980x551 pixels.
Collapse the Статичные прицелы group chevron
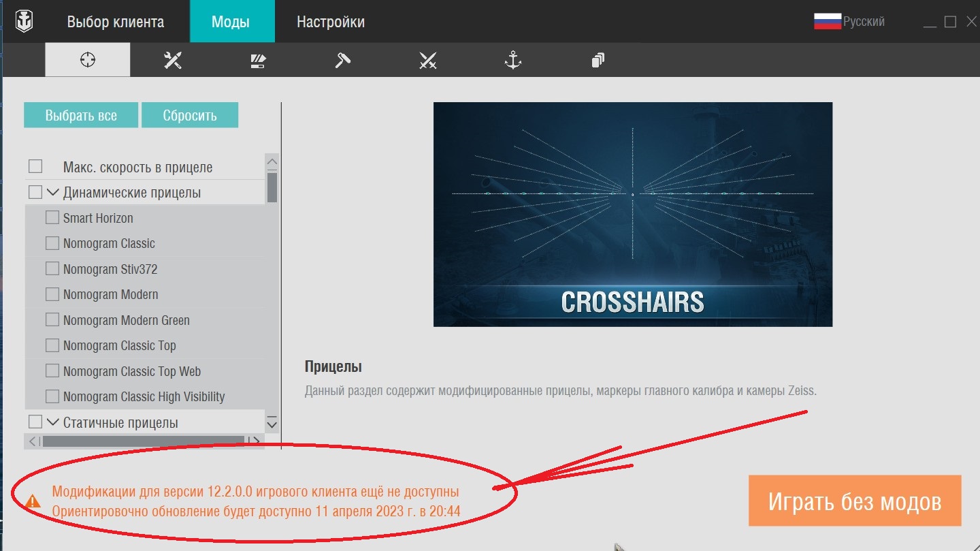(x=52, y=422)
